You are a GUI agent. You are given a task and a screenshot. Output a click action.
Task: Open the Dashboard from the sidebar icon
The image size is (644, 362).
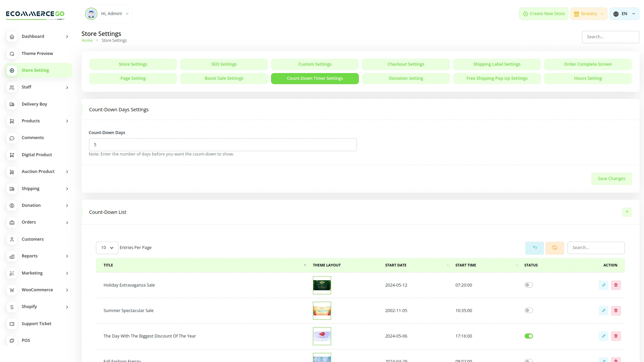12,37
